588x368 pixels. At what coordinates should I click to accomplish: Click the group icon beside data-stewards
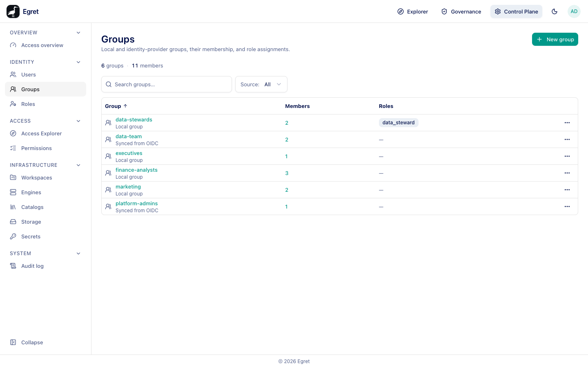[108, 123]
